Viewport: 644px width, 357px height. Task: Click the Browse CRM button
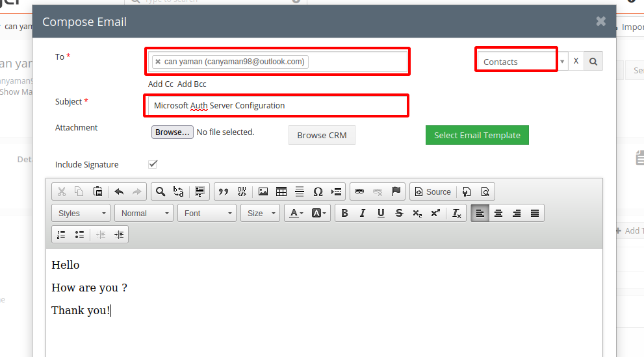[322, 135]
